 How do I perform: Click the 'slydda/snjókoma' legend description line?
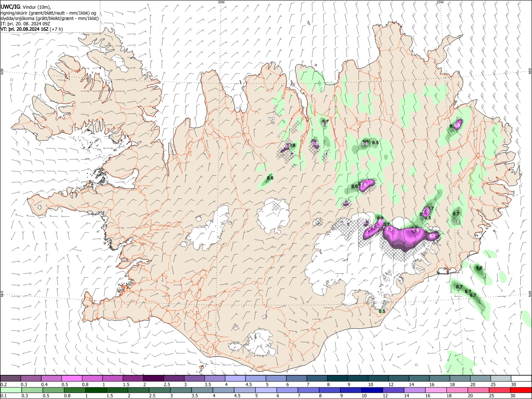click(x=49, y=18)
